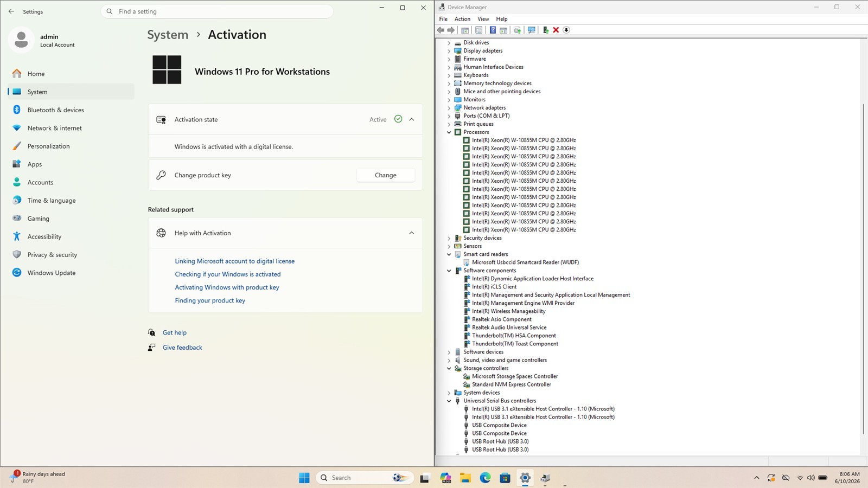Open the Help menu in Device Manager

(502, 19)
